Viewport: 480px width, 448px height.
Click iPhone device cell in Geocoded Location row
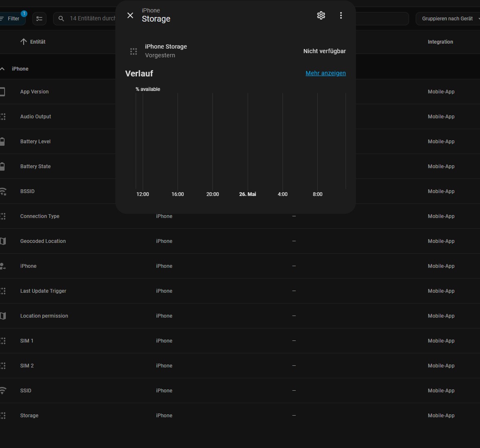164,241
